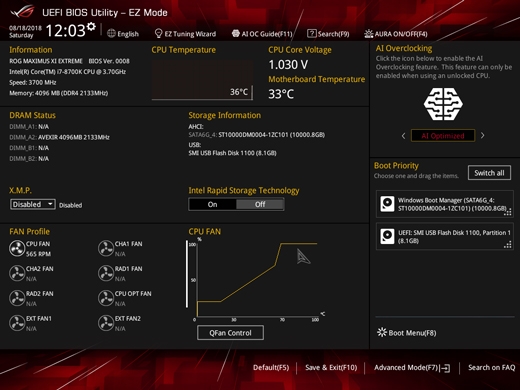
Task: Select the Windows Boot Manager disk icon
Action: [387, 204]
